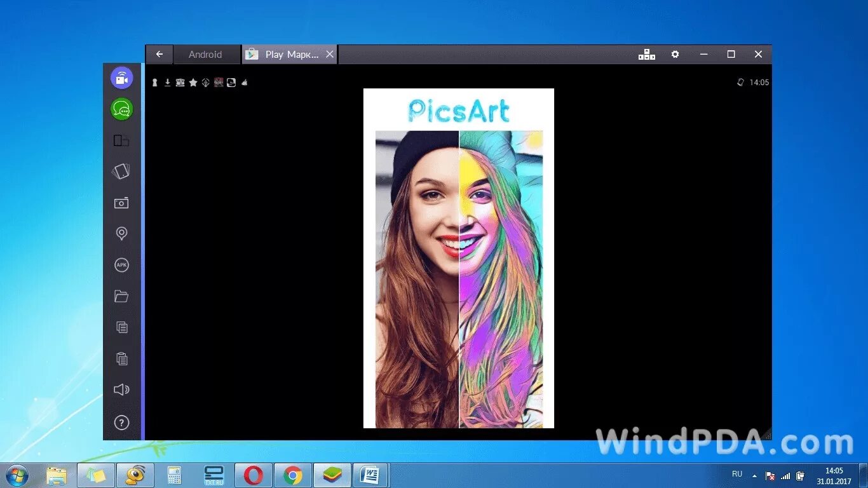Viewport: 868px width, 488px height.
Task: Open BlueStacks settings gear
Action: pyautogui.click(x=675, y=55)
